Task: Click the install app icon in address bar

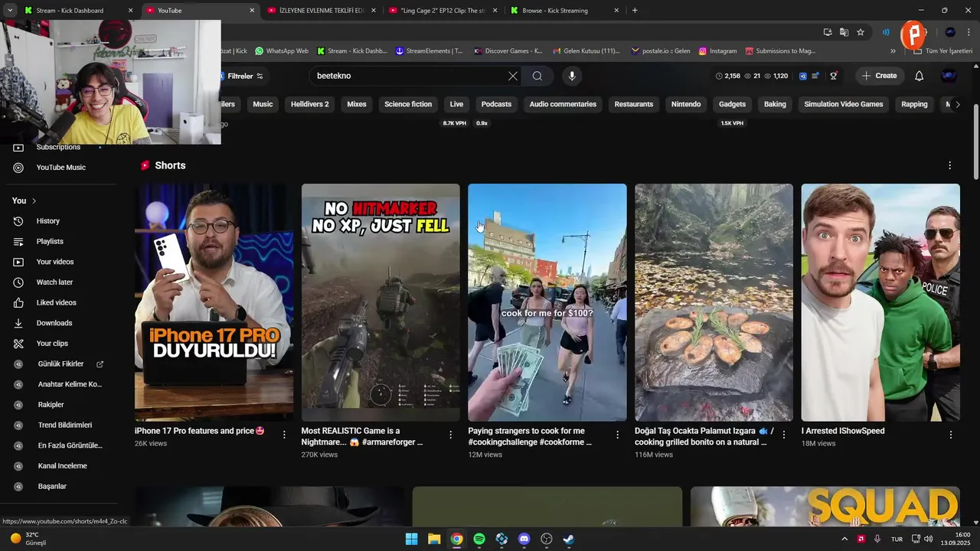Action: (x=828, y=32)
